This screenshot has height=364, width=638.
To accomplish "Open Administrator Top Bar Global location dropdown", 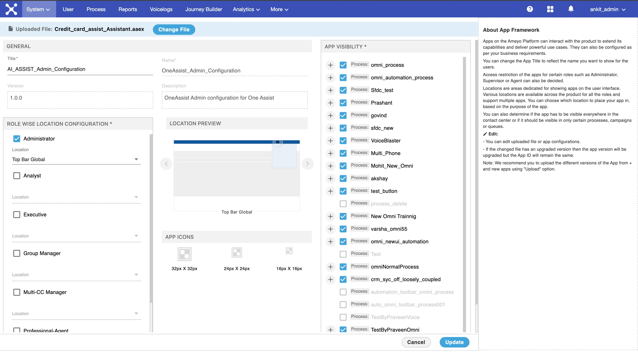I will tap(76, 160).
